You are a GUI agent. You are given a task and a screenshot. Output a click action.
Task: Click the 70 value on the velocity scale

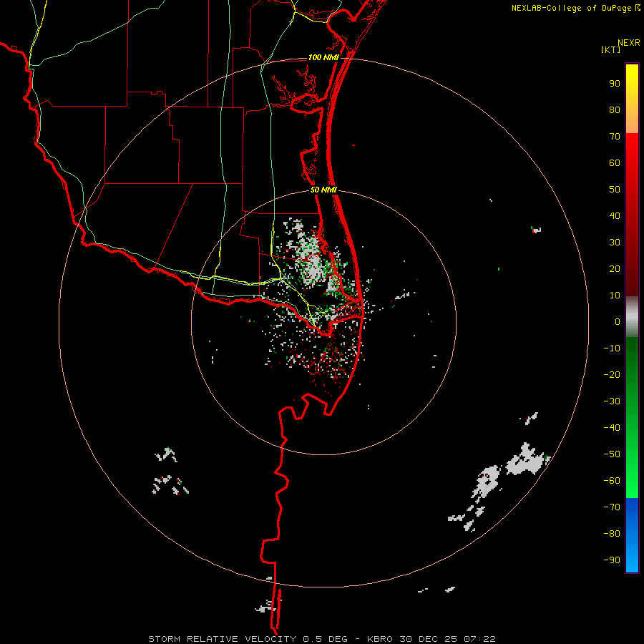click(x=615, y=137)
